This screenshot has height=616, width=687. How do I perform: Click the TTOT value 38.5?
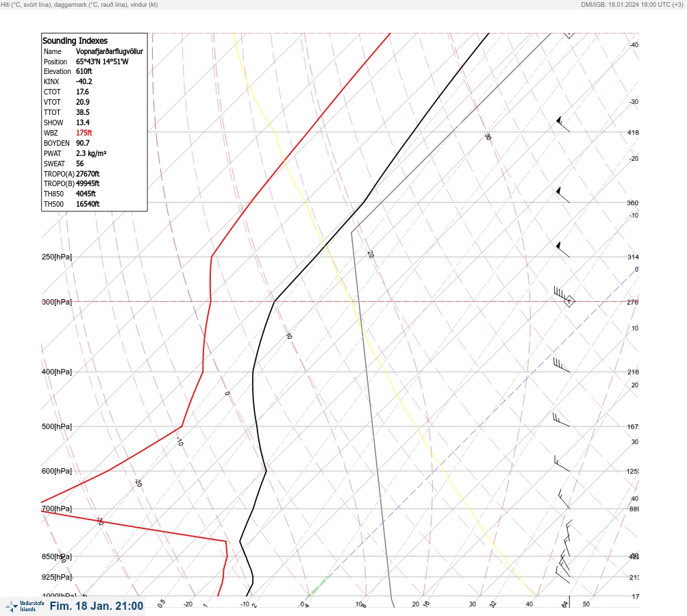click(x=83, y=112)
